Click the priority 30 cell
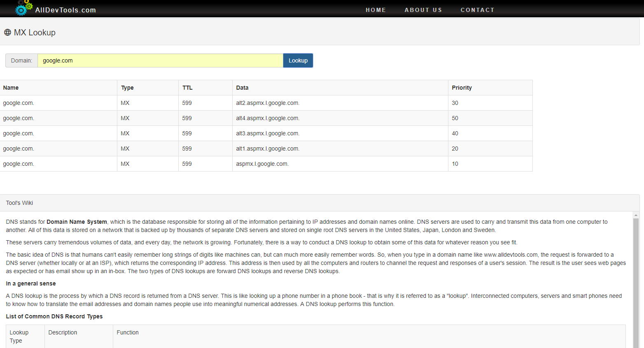Screen dimensions: 644x348 (x=490, y=103)
